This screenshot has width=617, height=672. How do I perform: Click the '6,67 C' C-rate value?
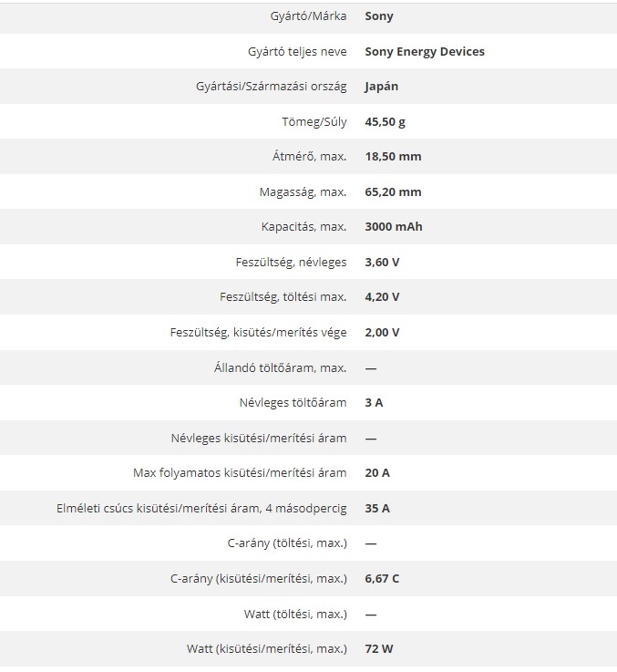(382, 578)
